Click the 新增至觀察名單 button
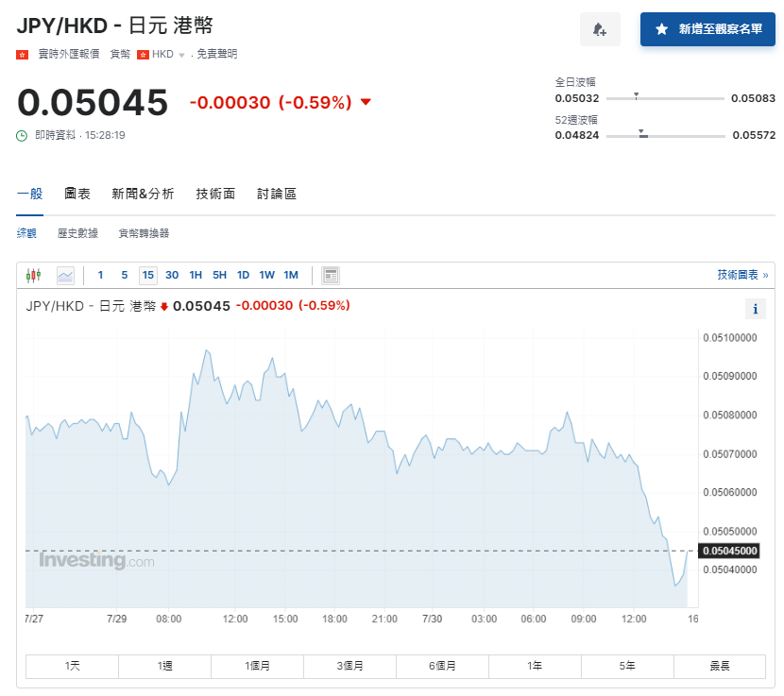Viewport: 784px width, 696px height. (707, 29)
